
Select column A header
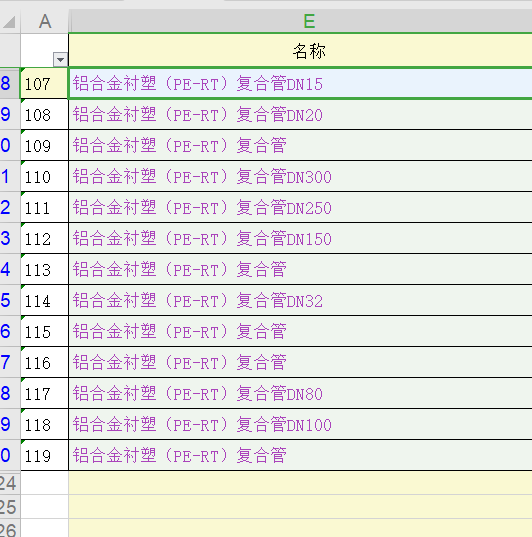45,21
